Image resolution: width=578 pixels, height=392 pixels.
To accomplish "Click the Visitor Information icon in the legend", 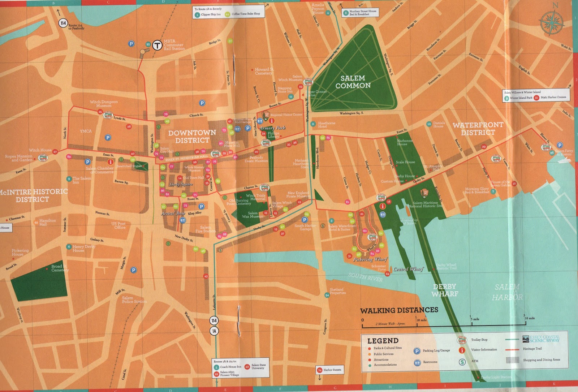I will point(462,350).
